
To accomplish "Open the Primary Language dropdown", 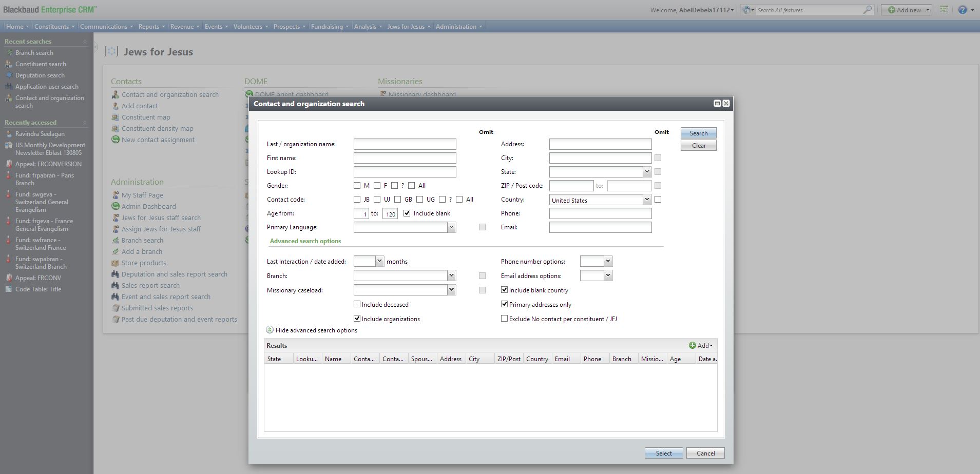I will 451,227.
